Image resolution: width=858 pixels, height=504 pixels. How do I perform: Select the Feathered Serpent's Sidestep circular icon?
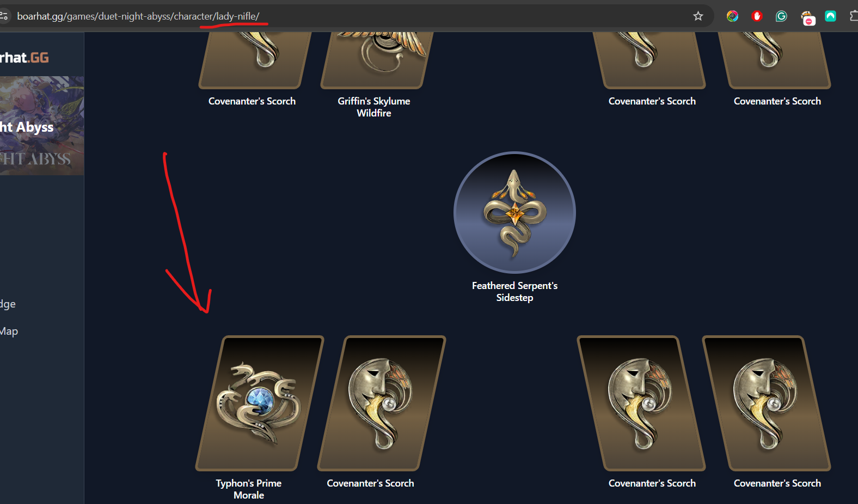(x=514, y=212)
